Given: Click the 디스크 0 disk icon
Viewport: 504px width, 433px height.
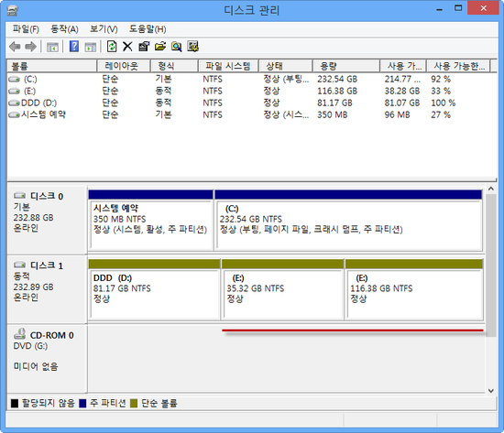Looking at the screenshot, I should (x=19, y=196).
